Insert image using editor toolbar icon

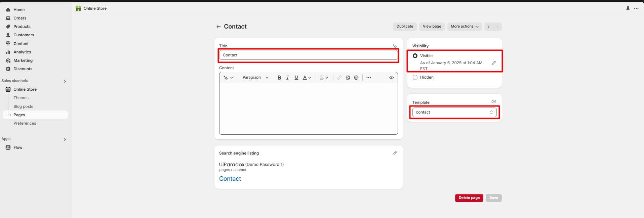click(x=348, y=78)
